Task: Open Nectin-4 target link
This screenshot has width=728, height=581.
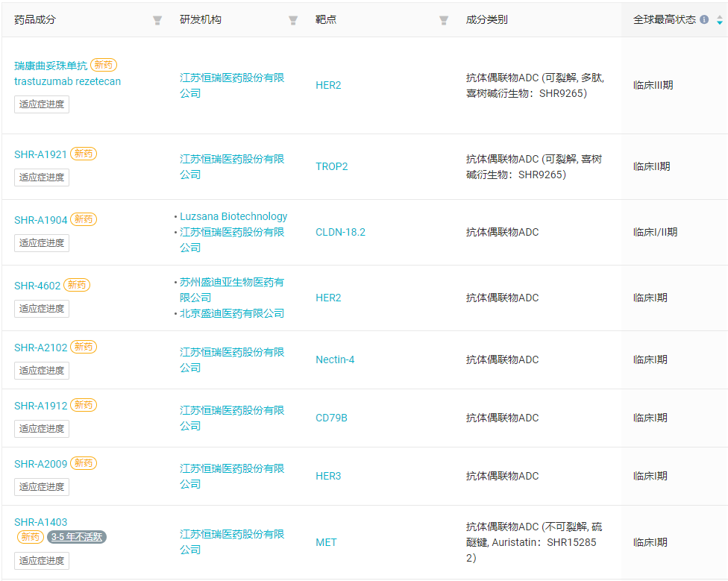Action: 335,359
